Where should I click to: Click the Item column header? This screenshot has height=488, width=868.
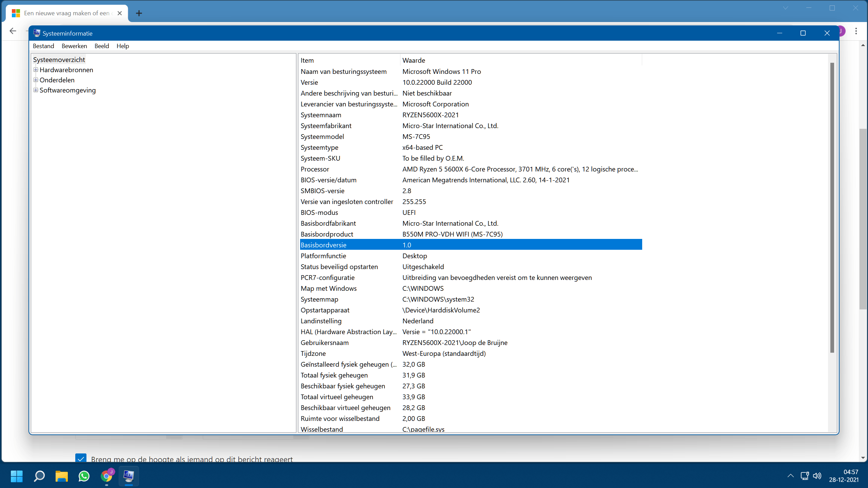click(350, 60)
